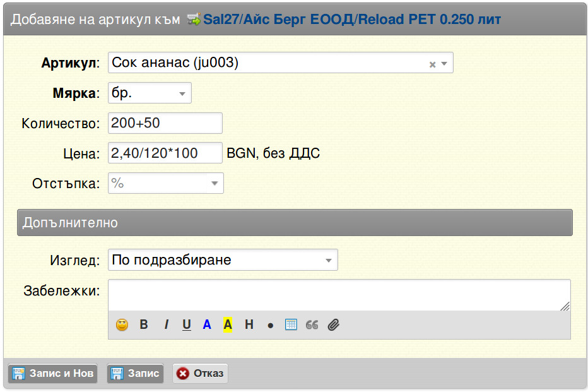
Task: Click the Количество input field
Action: [x=165, y=123]
